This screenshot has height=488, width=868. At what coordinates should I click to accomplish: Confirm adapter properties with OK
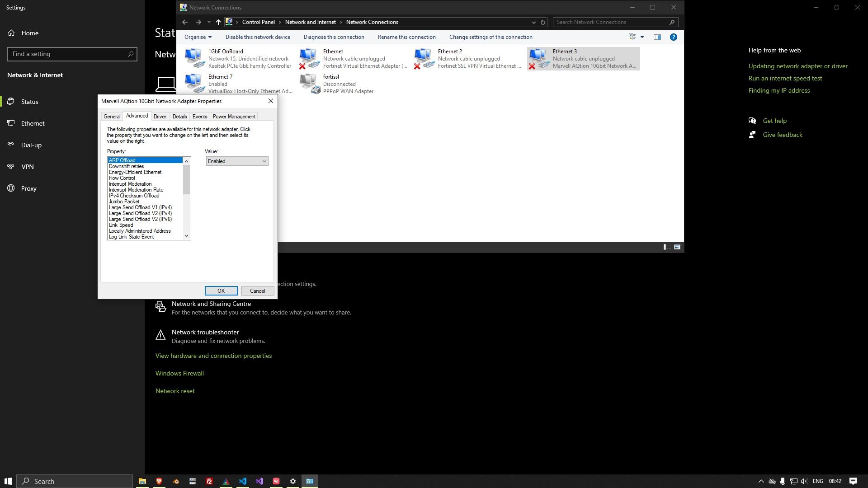click(x=221, y=291)
